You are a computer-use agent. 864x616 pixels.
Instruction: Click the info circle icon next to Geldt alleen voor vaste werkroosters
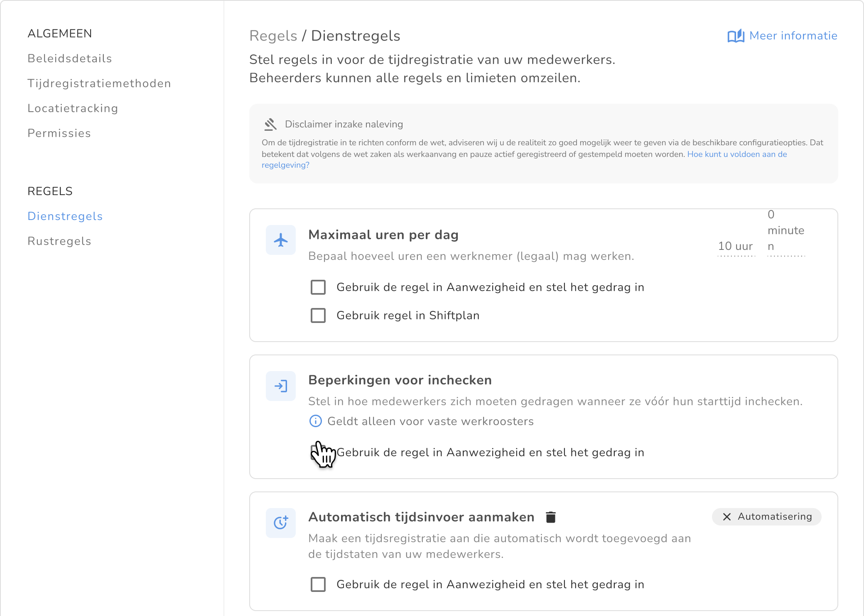click(x=316, y=421)
